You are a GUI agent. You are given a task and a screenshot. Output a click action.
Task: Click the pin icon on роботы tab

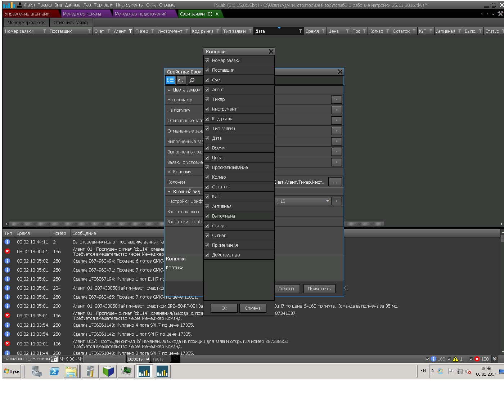tap(147, 359)
